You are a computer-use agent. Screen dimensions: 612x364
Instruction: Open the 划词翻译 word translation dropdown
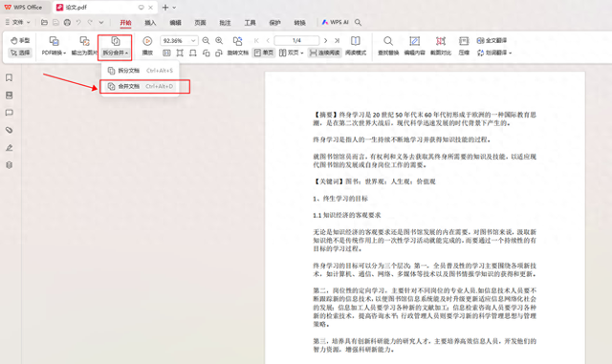coord(494,53)
